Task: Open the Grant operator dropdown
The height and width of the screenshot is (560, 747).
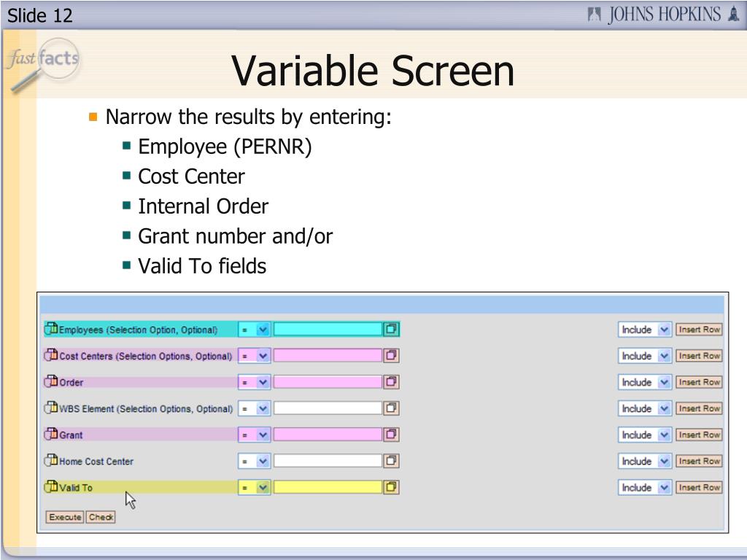Action: pyautogui.click(x=255, y=435)
